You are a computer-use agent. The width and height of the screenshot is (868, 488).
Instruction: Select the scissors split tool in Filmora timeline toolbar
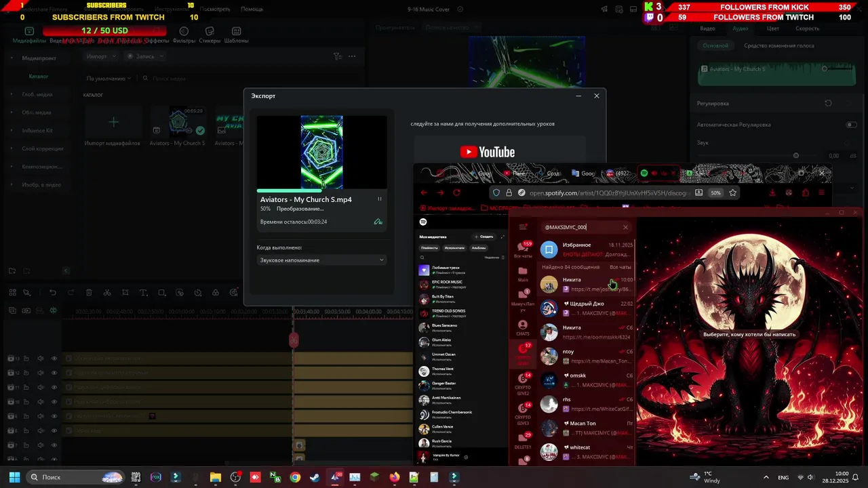point(107,293)
